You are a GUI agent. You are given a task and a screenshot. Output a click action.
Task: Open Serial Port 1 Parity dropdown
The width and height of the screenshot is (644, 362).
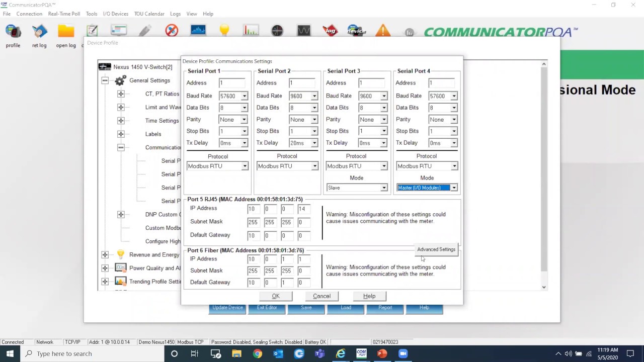(x=244, y=120)
